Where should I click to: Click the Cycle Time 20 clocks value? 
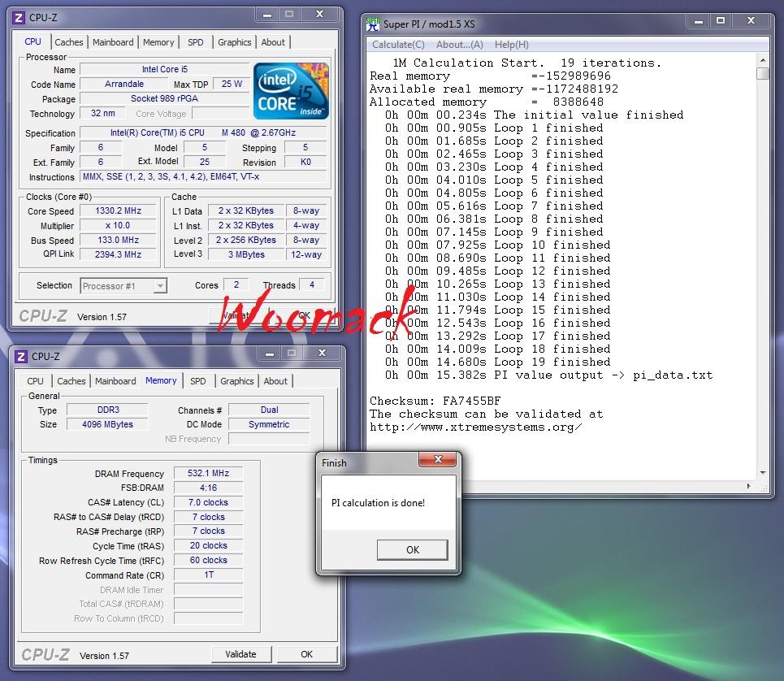pyautogui.click(x=209, y=545)
